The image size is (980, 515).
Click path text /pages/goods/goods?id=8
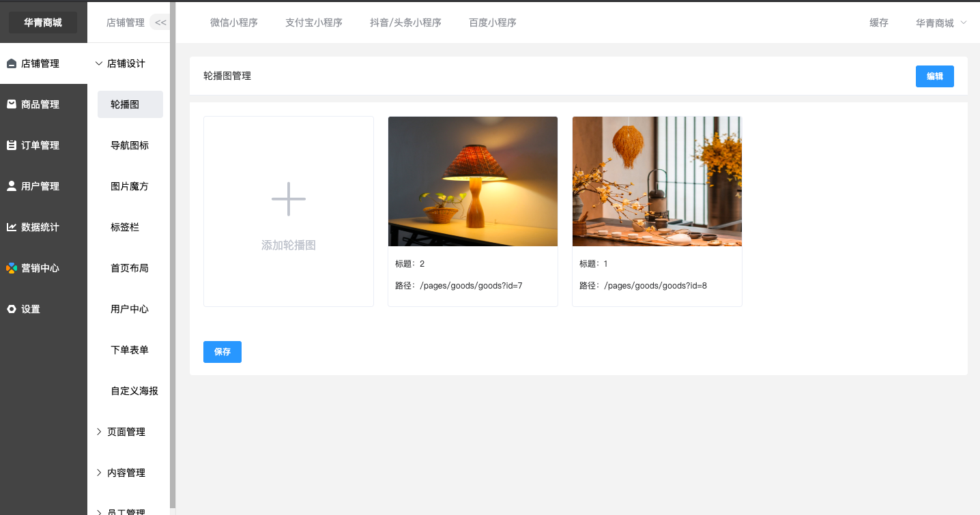pos(655,286)
